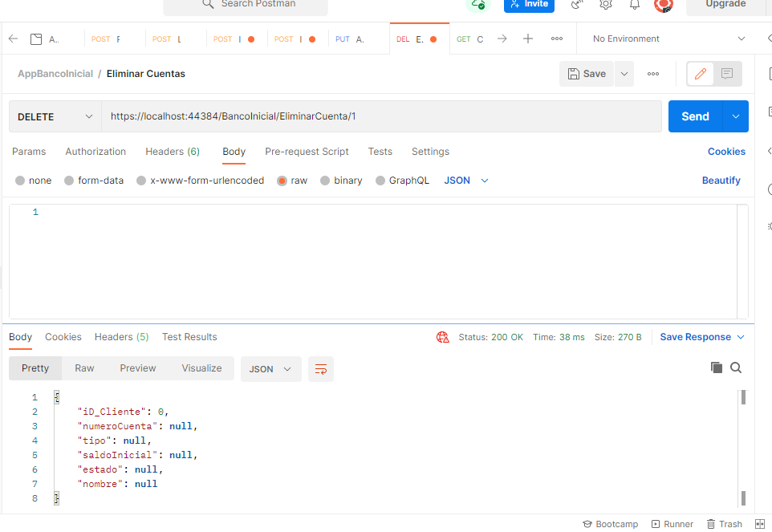Open the sync status cloud icon
This screenshot has height=532, width=772.
[478, 5]
